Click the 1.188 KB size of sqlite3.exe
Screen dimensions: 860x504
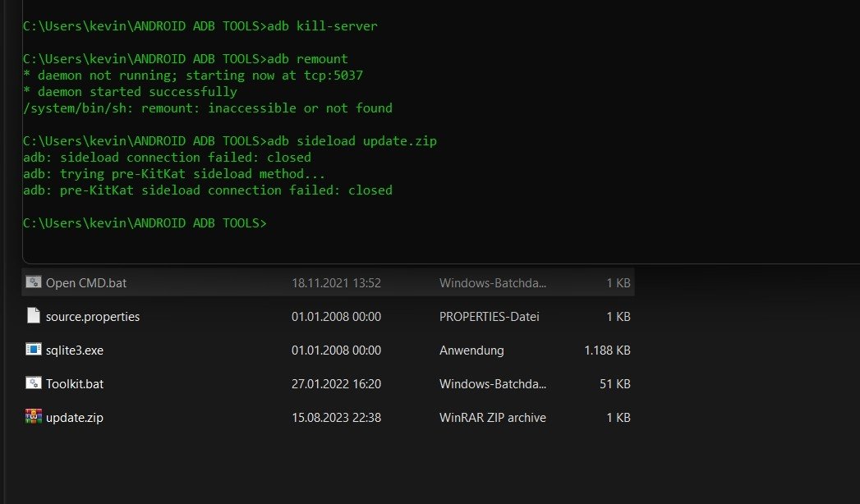tap(607, 351)
